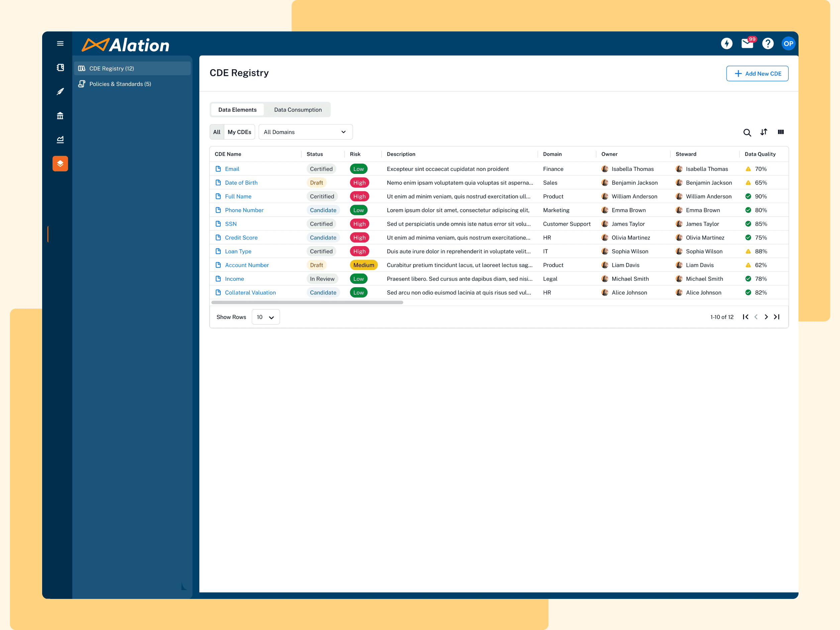Select the orange layers sidebar icon
Screen dimensions: 840x630
60,164
